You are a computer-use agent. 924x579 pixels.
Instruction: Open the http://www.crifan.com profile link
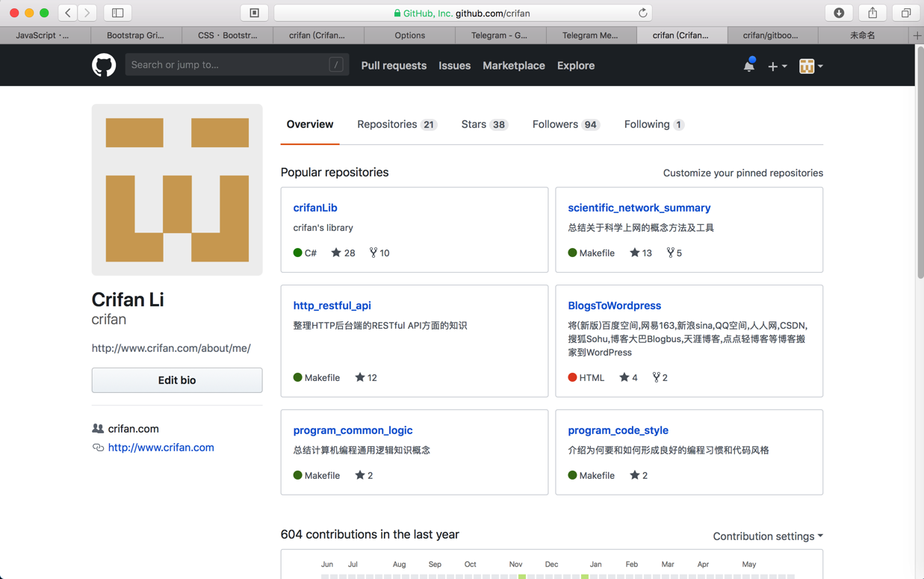161,448
